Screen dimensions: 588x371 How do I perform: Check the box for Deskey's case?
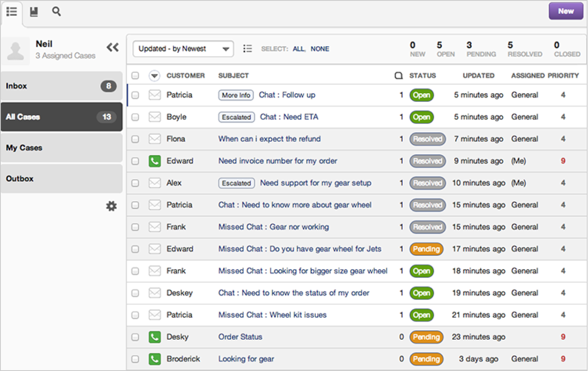coord(135,293)
